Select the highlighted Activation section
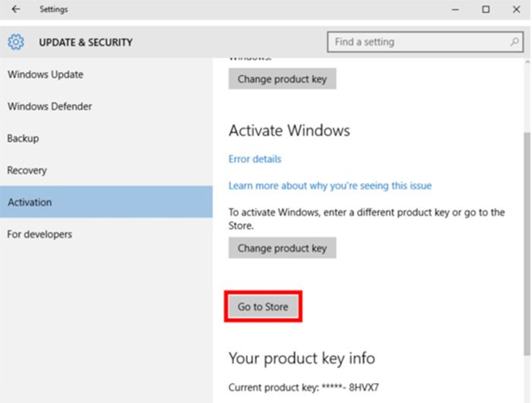 pos(30,202)
